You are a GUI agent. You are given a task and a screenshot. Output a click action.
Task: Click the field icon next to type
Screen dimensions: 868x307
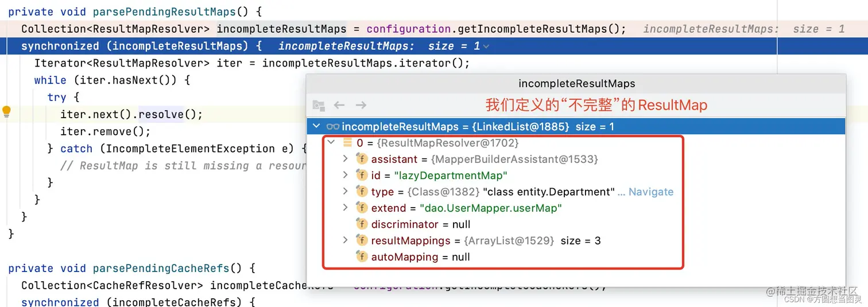click(362, 192)
